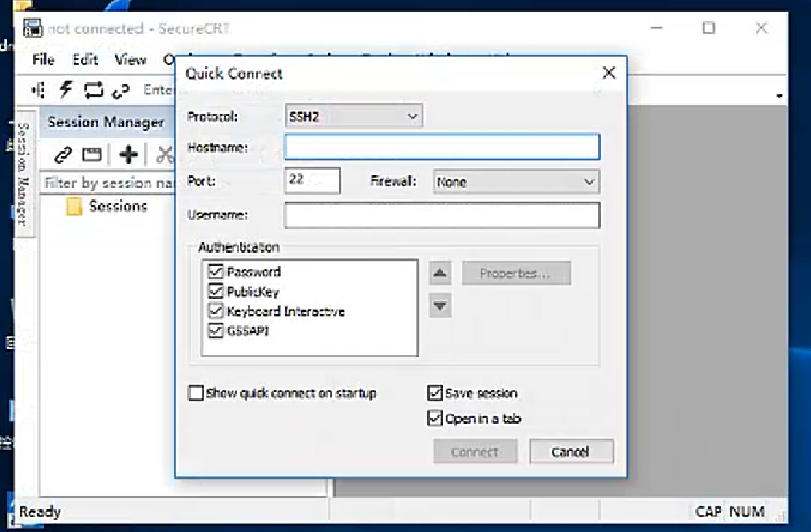
Task: Minimize the SecureCRT window
Action: click(x=657, y=28)
